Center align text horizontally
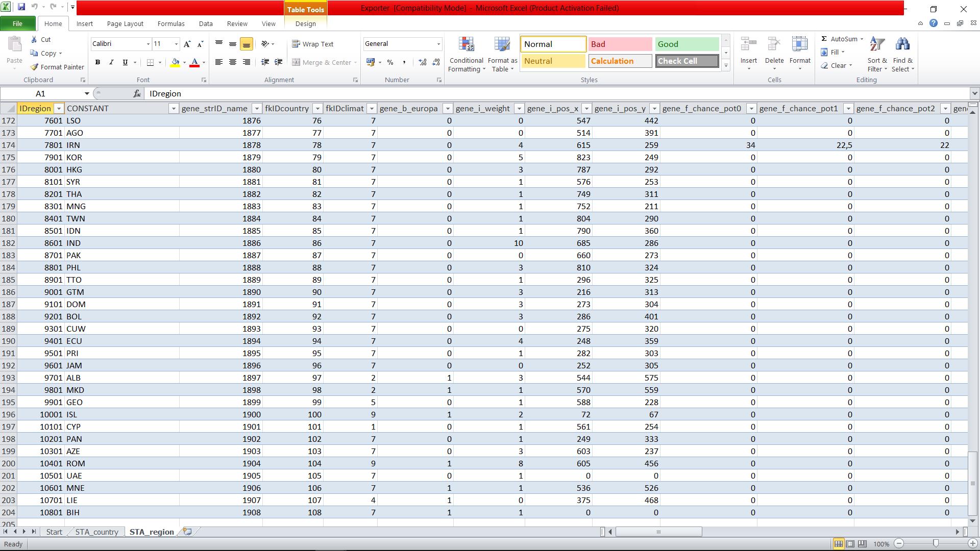 233,62
